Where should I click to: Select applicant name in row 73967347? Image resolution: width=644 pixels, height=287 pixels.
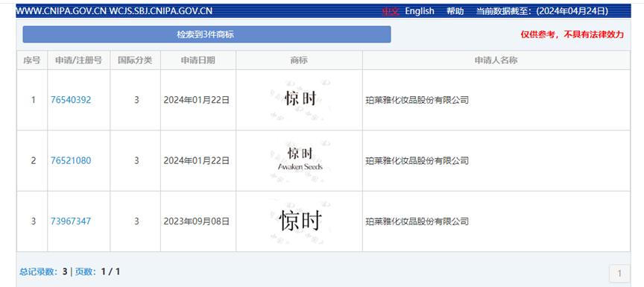click(x=417, y=221)
